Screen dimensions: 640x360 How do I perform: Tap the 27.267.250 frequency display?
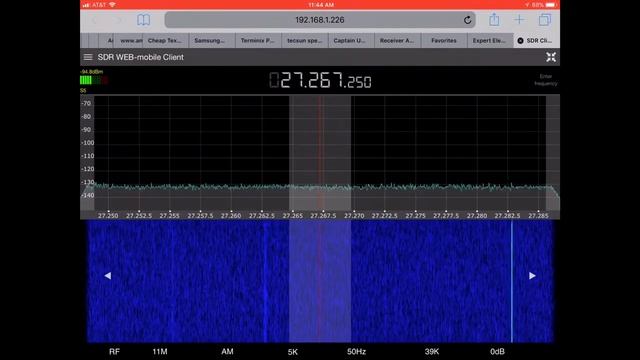pyautogui.click(x=320, y=80)
